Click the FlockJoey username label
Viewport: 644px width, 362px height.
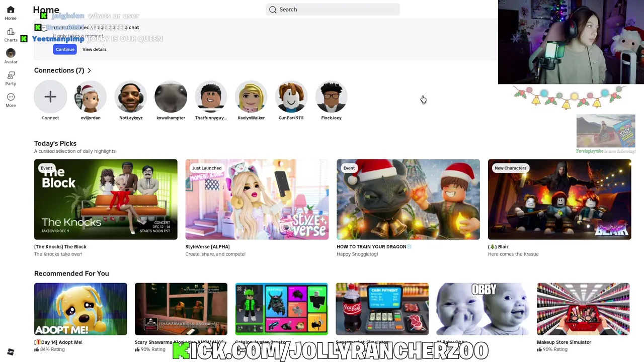[x=331, y=118]
